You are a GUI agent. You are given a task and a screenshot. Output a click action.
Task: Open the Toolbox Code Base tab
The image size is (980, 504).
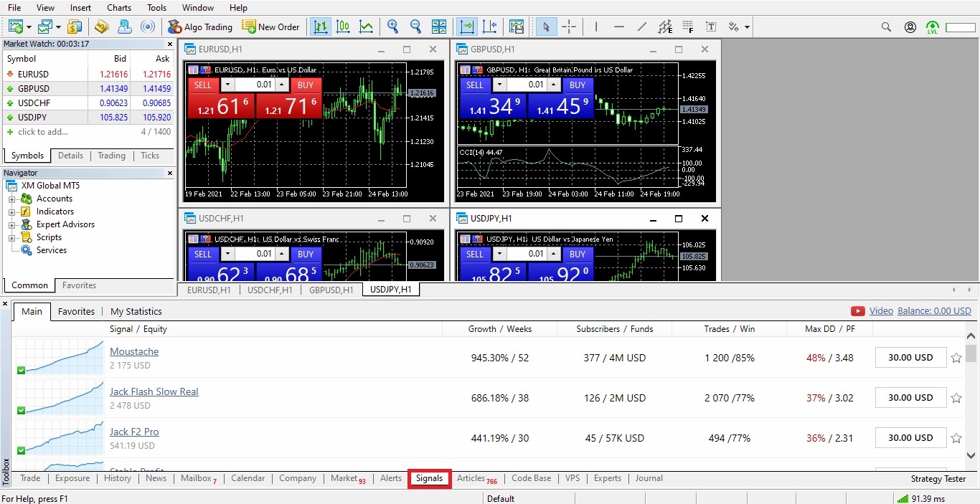point(532,478)
